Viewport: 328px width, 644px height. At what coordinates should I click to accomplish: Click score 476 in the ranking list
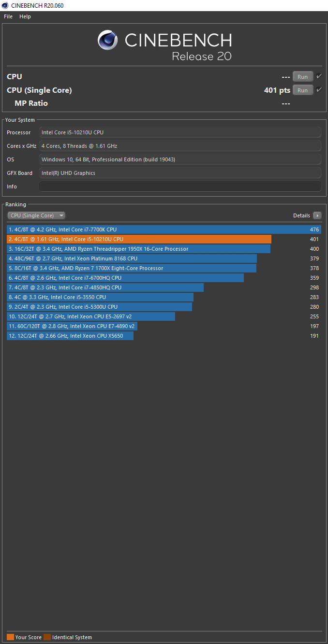(x=314, y=229)
